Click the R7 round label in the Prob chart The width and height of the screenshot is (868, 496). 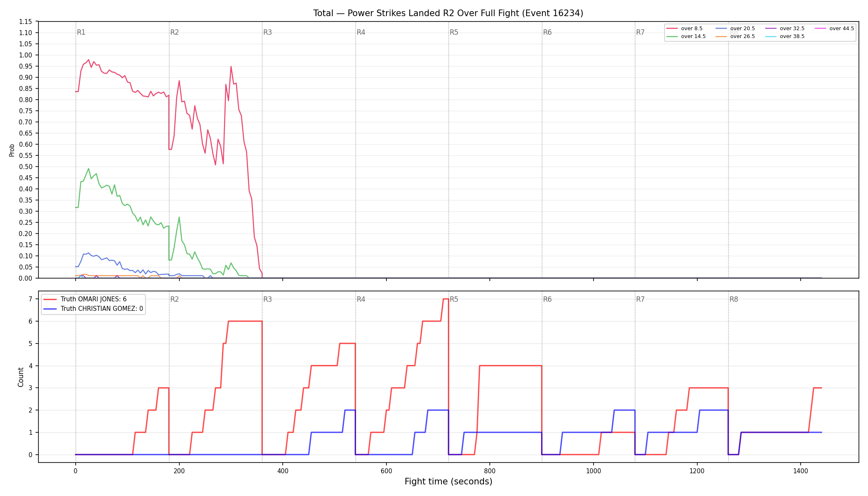(640, 32)
